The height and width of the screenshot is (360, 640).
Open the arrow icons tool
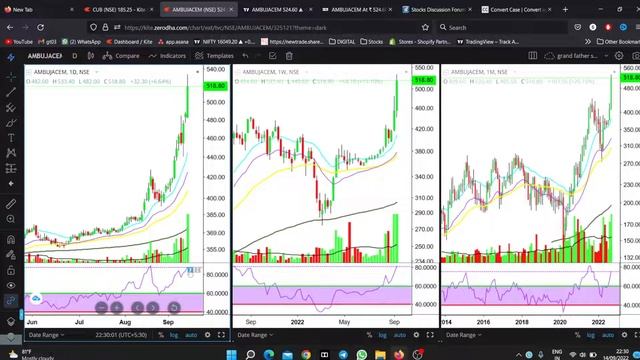click(11, 184)
